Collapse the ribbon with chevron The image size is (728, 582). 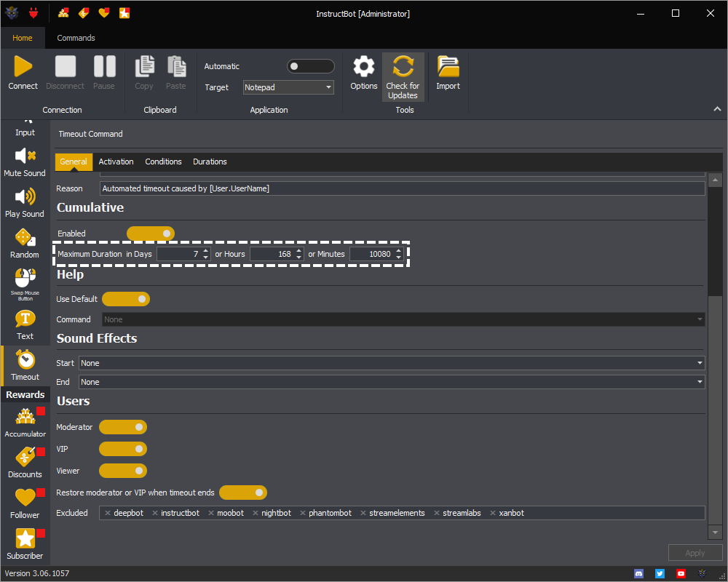717,109
